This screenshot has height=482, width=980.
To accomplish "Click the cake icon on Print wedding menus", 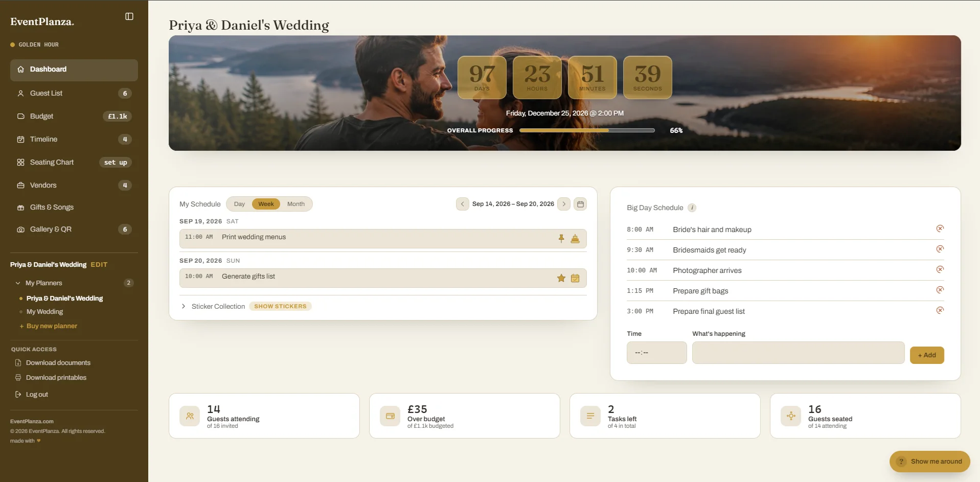I will [575, 238].
